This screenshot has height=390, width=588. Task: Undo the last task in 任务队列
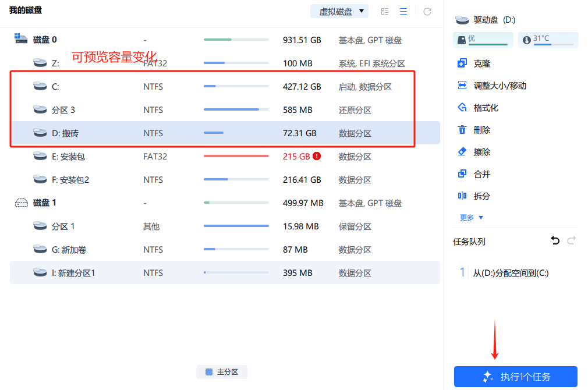click(x=554, y=240)
